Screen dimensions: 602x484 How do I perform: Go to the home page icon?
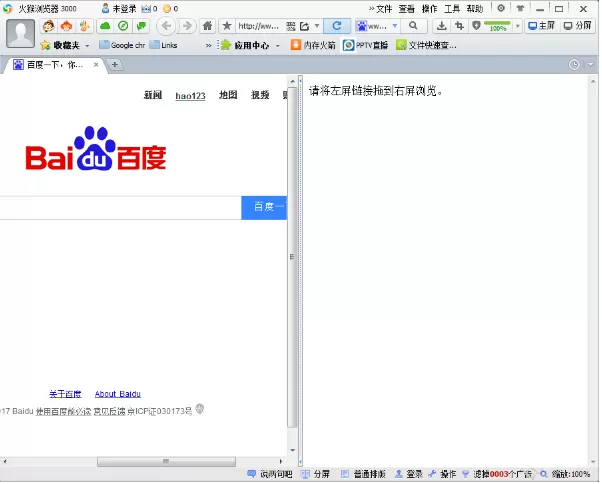coord(207,26)
